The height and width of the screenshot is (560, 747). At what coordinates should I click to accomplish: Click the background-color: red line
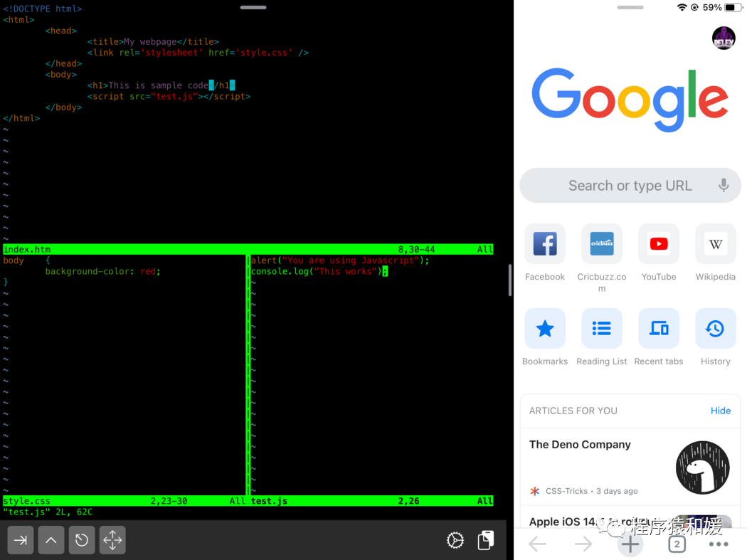tap(103, 271)
